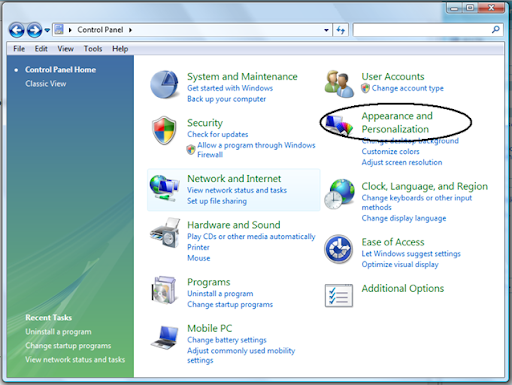Click Change battery settings
This screenshot has height=385, width=512.
[227, 340]
